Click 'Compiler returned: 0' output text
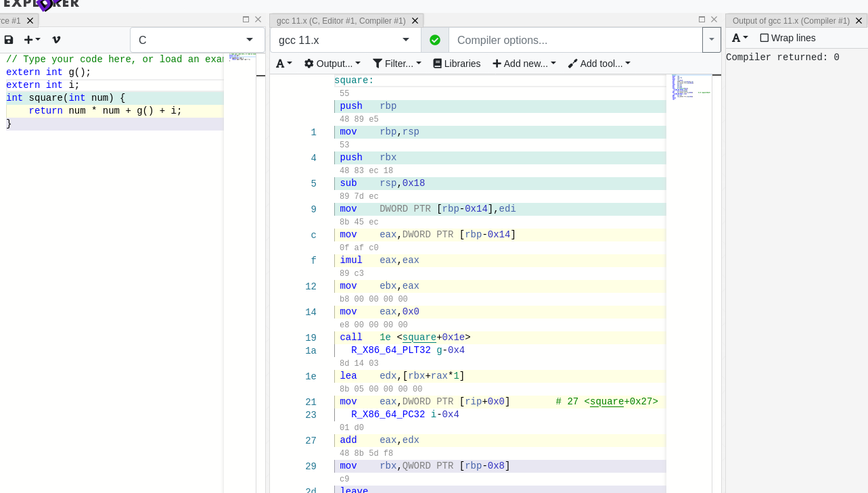The height and width of the screenshot is (493, 868). click(783, 57)
